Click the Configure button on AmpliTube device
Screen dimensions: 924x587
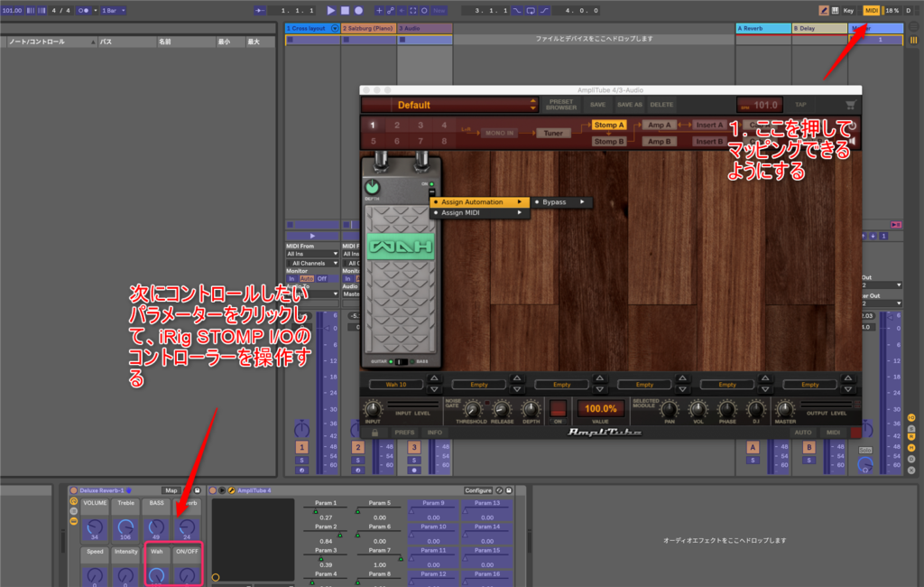tap(478, 490)
